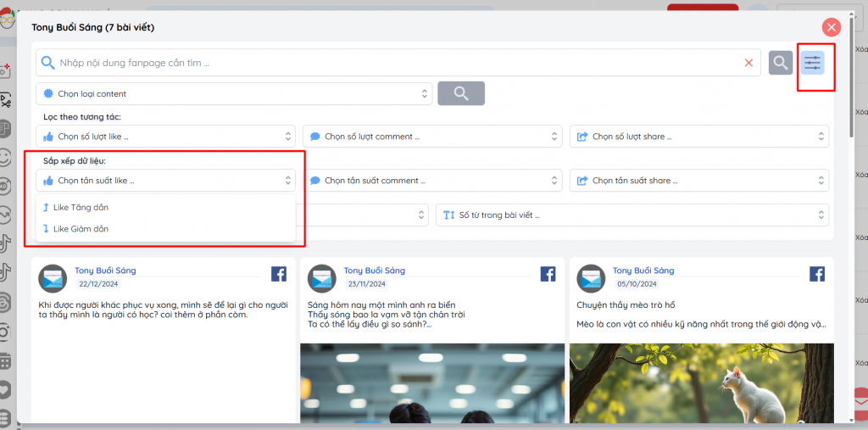The width and height of the screenshot is (868, 430).
Task: Click the office photo in the 23/11/2024 post
Action: 432,383
